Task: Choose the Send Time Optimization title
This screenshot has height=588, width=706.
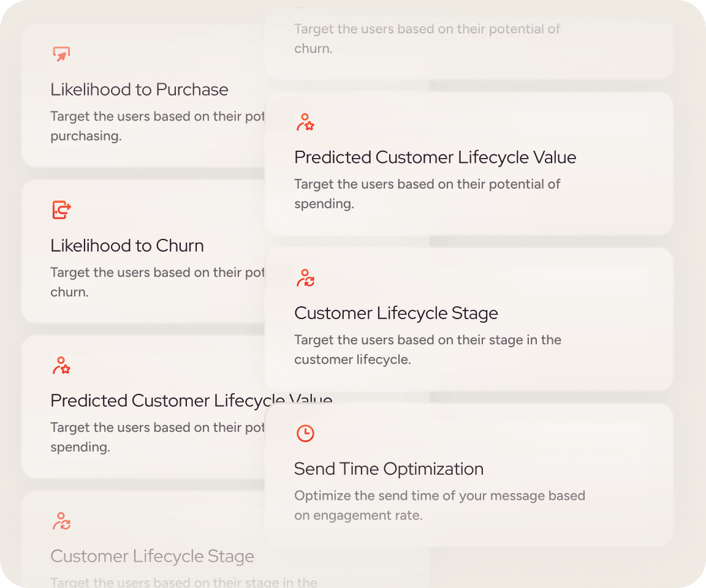Action: pyautogui.click(x=389, y=469)
